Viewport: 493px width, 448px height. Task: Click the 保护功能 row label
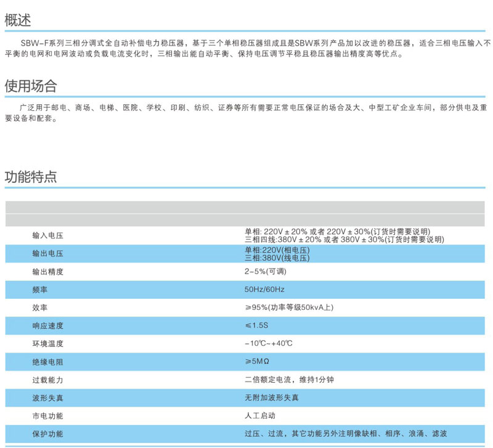tap(48, 434)
